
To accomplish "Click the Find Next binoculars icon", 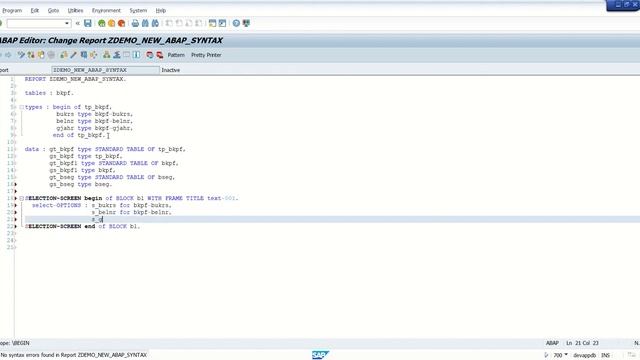I will tap(155, 23).
